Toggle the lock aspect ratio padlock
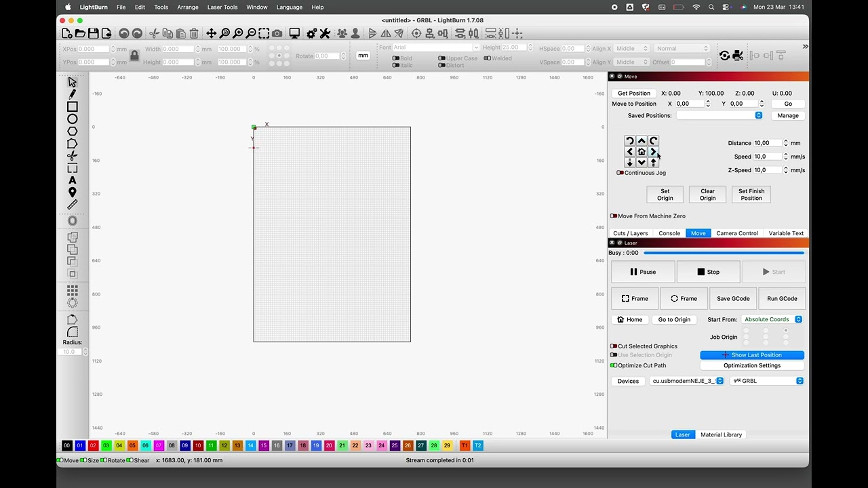The width and height of the screenshot is (868, 488). [x=134, y=56]
